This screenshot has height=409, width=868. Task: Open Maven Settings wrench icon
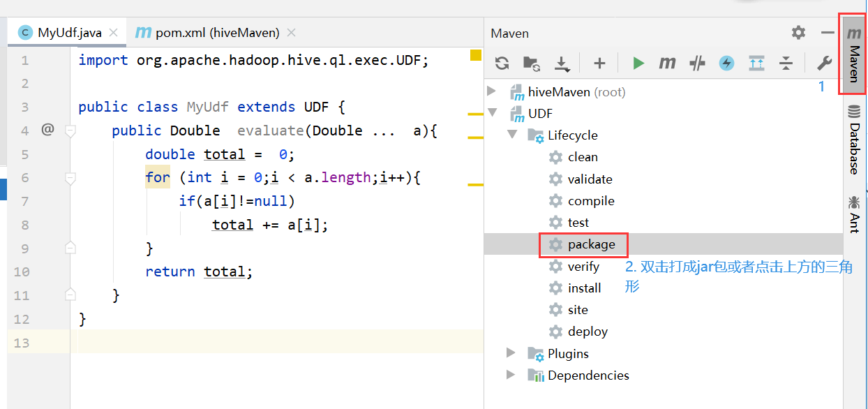[824, 64]
